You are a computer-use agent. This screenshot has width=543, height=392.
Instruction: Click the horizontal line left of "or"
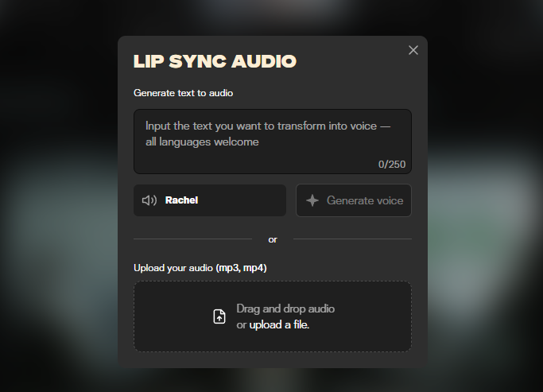click(192, 239)
